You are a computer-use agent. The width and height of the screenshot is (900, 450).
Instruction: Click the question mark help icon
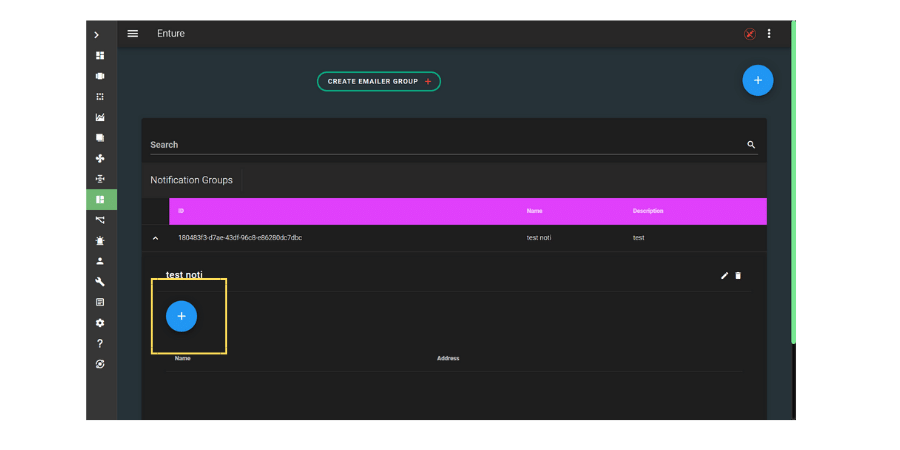[100, 343]
